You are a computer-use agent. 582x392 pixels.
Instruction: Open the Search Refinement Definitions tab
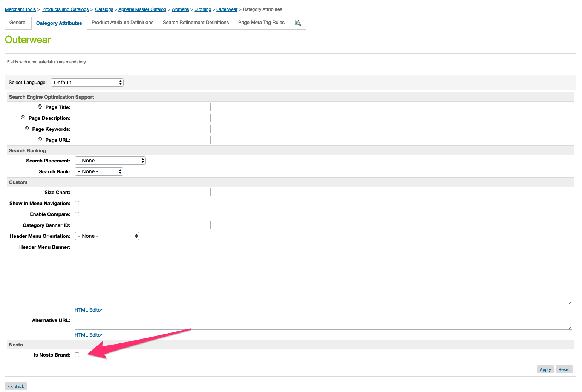[196, 23]
